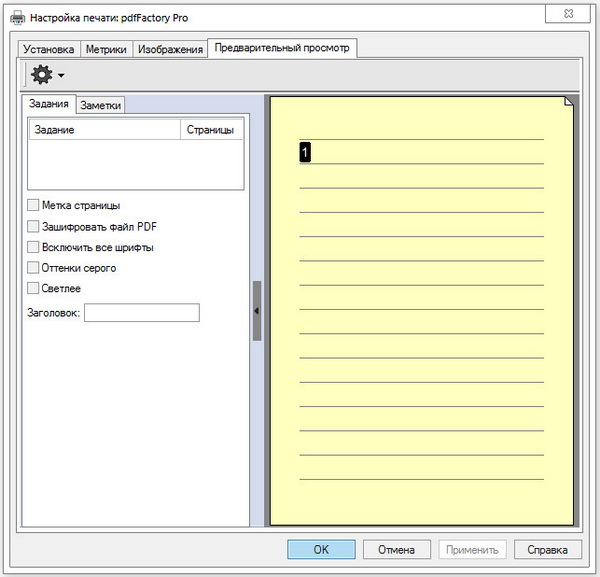Screen dimensions: 600x577
Task: Click the printer icon in the title bar
Action: coord(17,18)
